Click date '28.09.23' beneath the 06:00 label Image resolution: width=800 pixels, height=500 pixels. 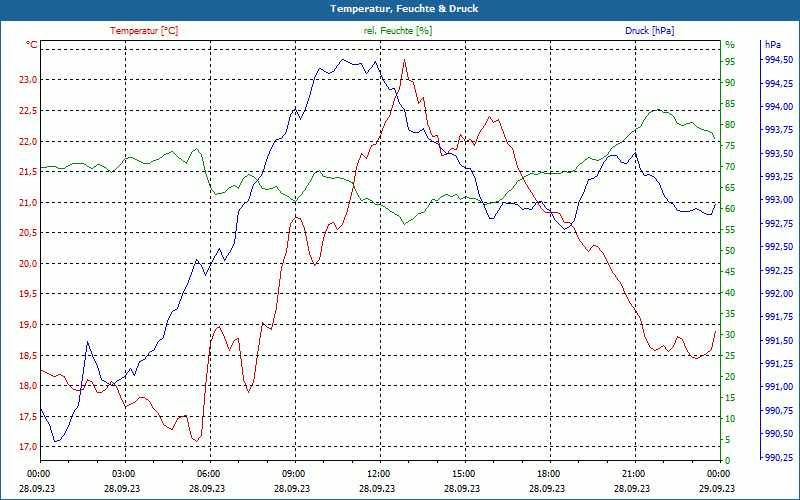point(207,488)
